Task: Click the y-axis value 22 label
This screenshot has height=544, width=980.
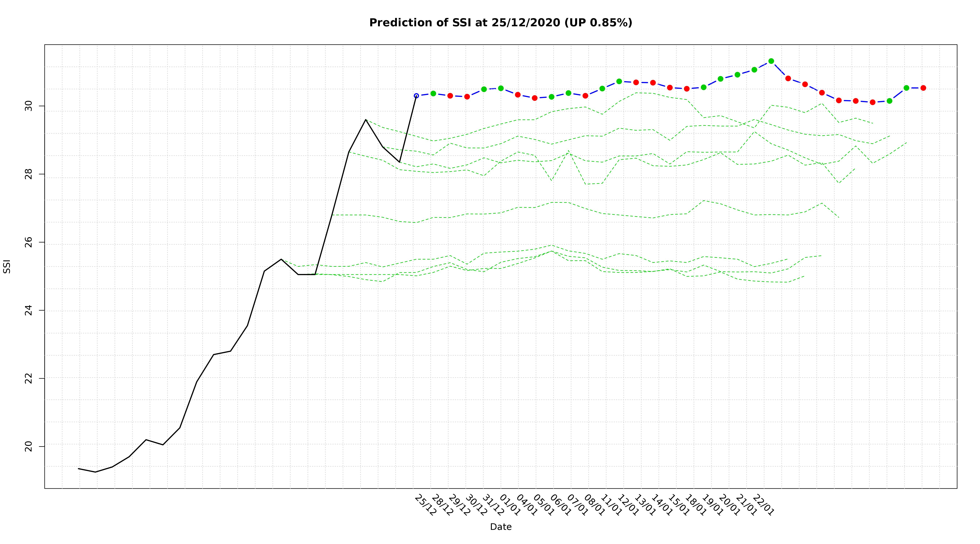Action: point(28,378)
